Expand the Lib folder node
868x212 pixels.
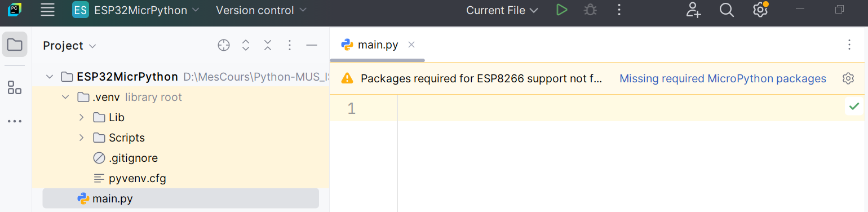coord(81,117)
